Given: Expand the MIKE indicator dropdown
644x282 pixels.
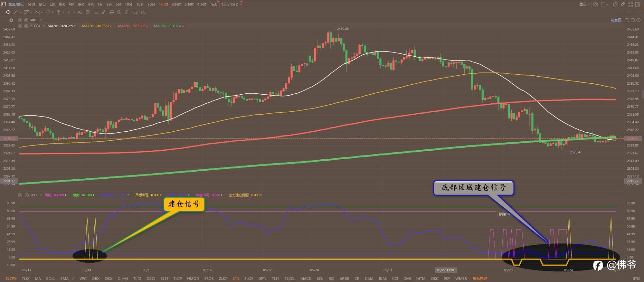Looking at the screenshot, I should point(41,20).
